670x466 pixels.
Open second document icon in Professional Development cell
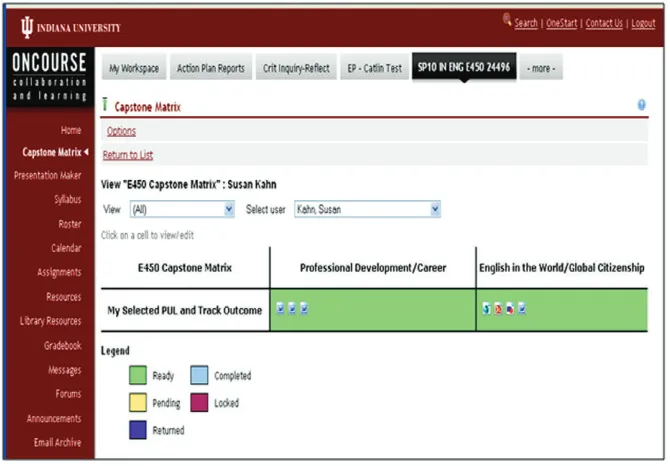click(292, 308)
